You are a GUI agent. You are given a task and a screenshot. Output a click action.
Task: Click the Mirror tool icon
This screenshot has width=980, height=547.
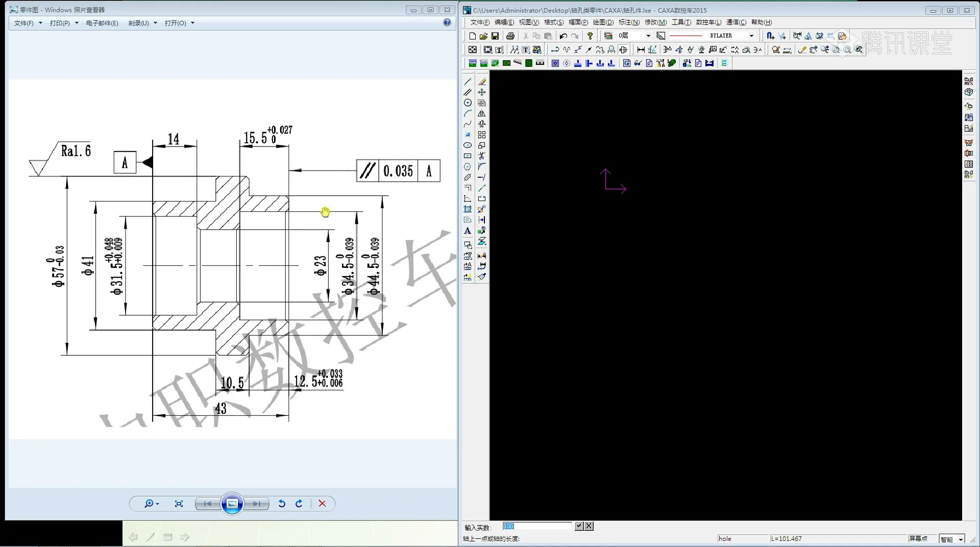481,113
